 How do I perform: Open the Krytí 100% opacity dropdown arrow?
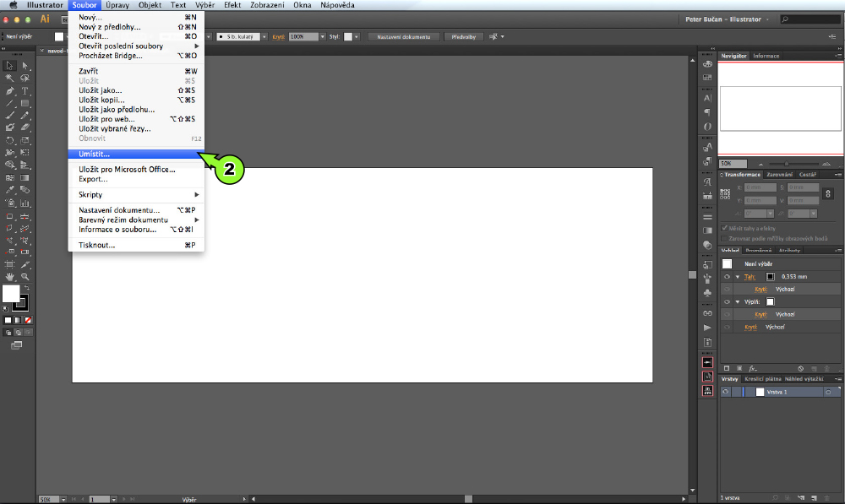point(322,36)
